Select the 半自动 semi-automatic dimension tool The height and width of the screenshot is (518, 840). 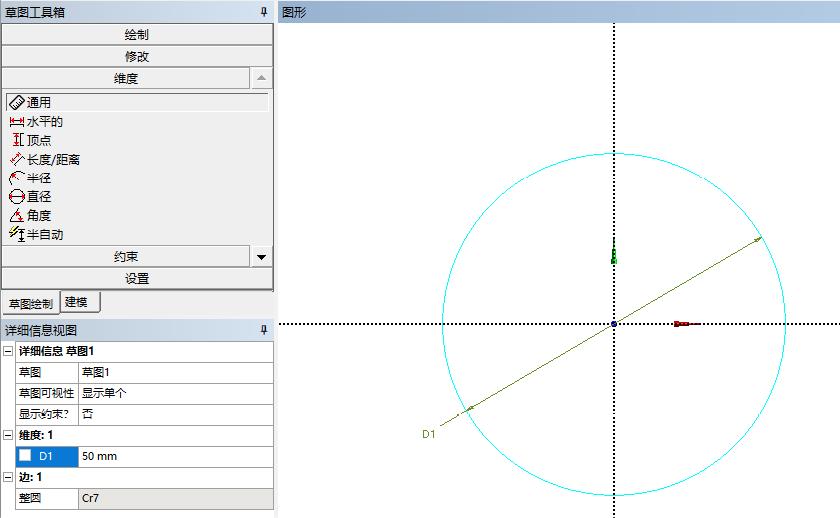click(x=44, y=235)
